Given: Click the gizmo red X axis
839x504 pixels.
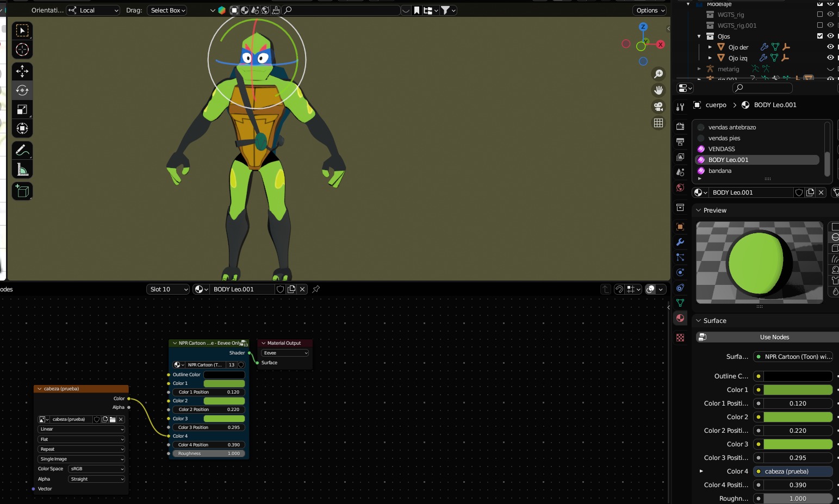Looking at the screenshot, I should tap(661, 45).
